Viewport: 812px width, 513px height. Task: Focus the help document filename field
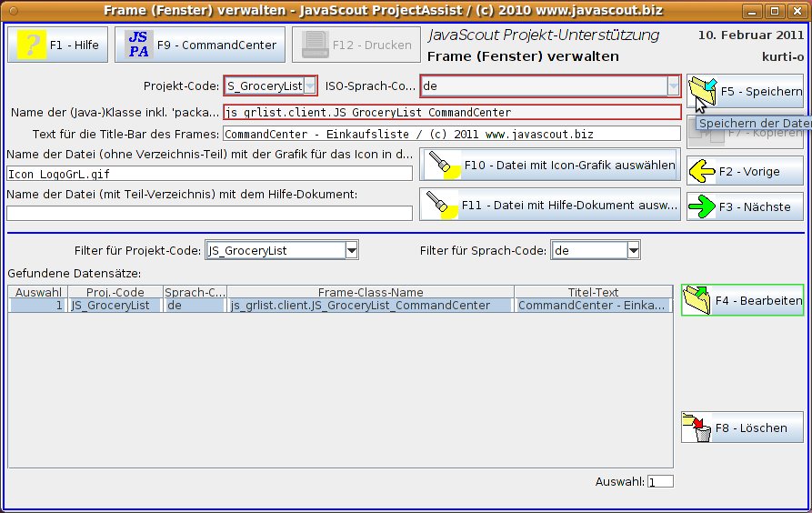(x=209, y=213)
